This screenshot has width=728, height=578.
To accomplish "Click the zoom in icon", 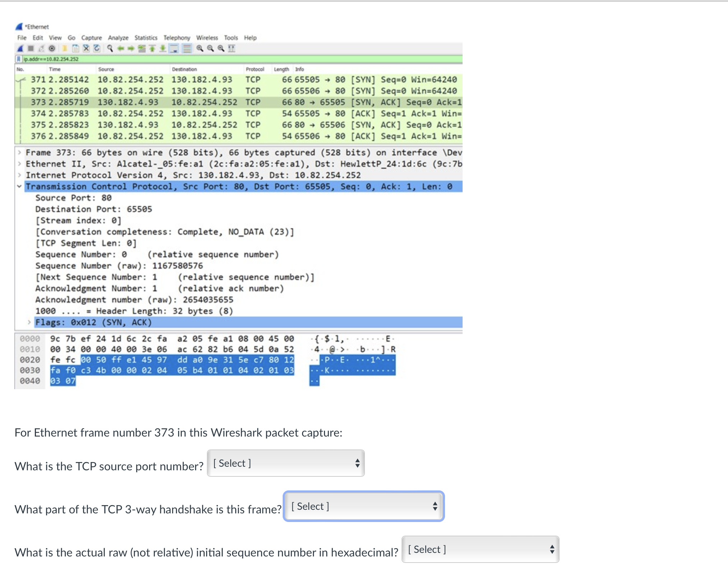I will pyautogui.click(x=199, y=48).
